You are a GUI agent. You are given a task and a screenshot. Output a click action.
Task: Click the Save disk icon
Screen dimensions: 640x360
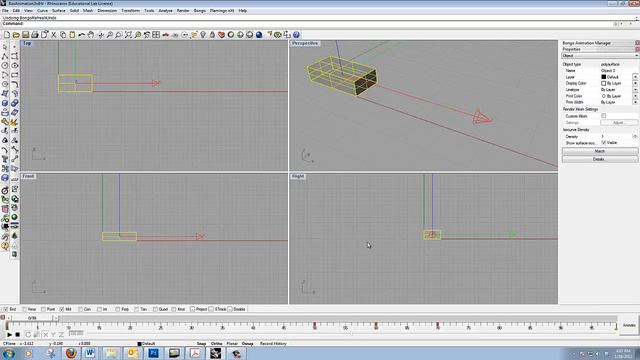click(x=25, y=35)
